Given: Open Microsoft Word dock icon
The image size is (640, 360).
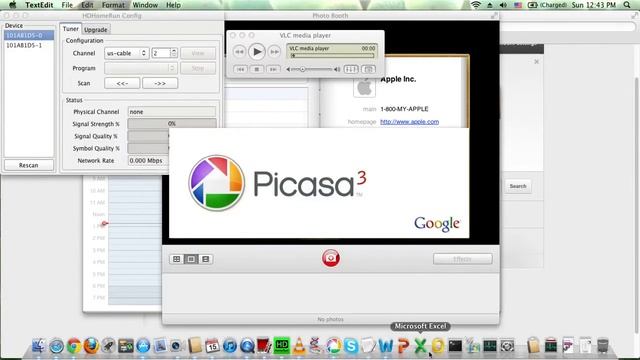Looking at the screenshot, I should coord(385,346).
